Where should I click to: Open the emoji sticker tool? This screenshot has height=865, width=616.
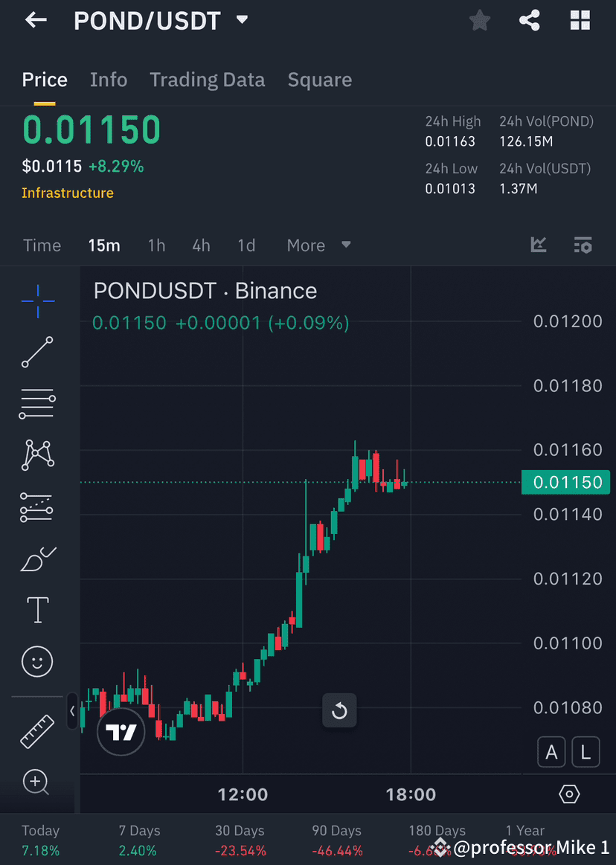click(37, 661)
